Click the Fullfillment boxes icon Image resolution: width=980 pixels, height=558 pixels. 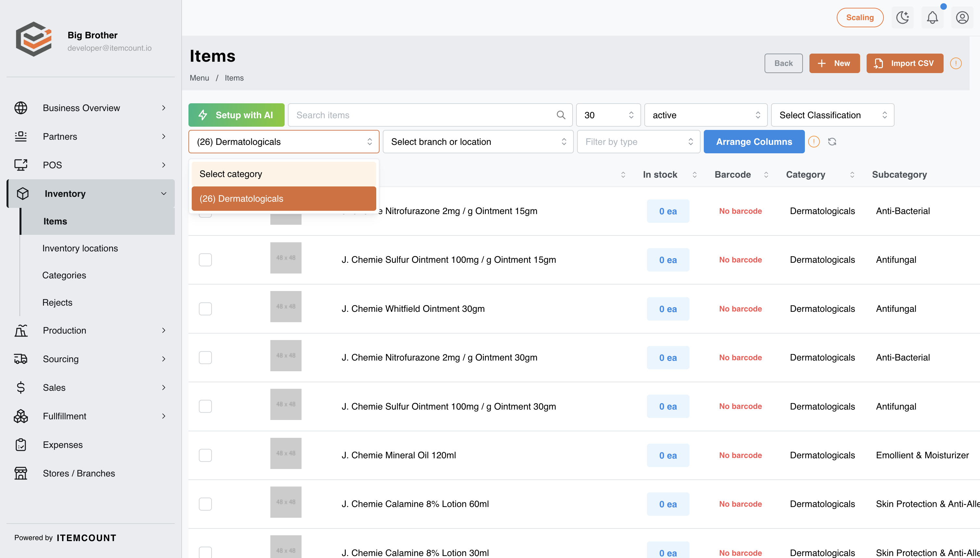coord(21,416)
